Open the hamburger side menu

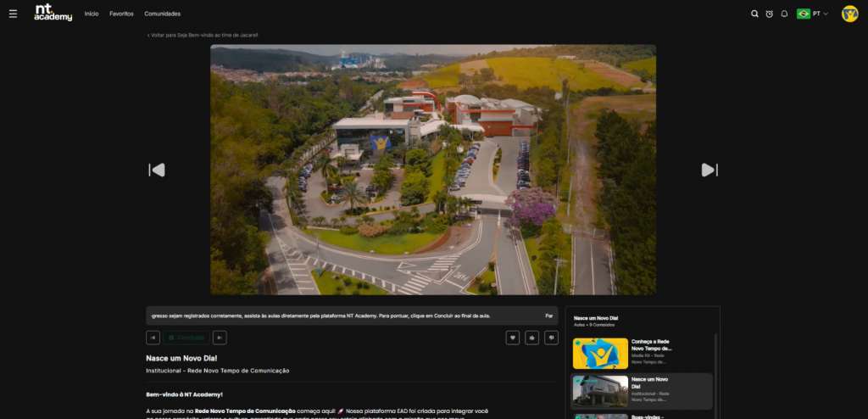click(13, 14)
